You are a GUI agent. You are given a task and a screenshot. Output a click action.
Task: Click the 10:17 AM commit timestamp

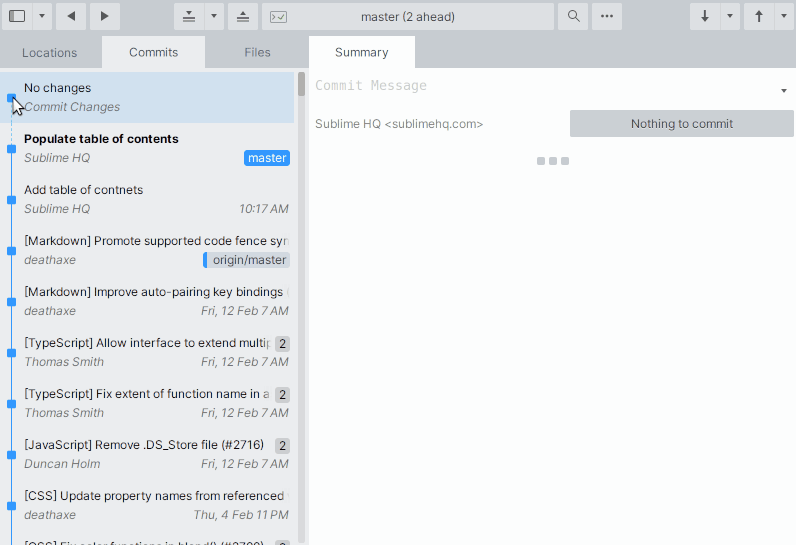pyautogui.click(x=264, y=209)
